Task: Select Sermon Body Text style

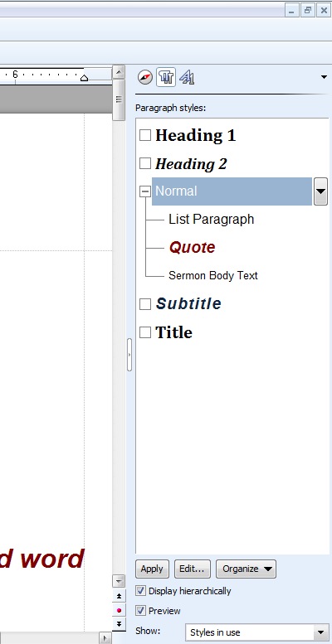Action: click(213, 275)
